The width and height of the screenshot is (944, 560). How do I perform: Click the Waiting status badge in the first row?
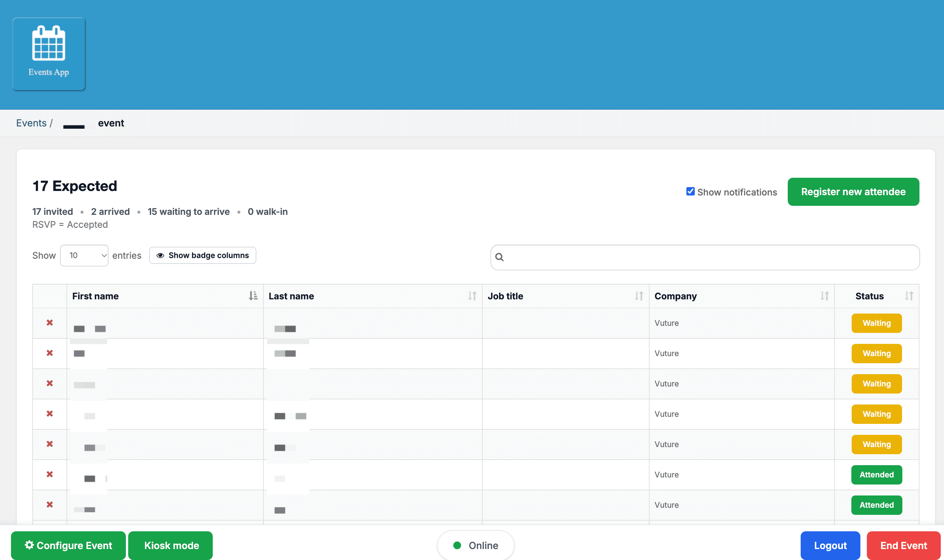pos(877,323)
